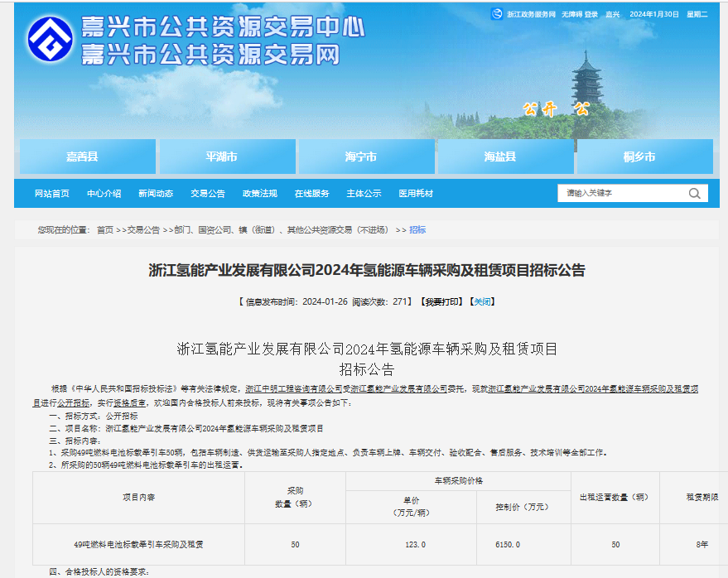Open the 嘉善县 district tab

(x=87, y=157)
